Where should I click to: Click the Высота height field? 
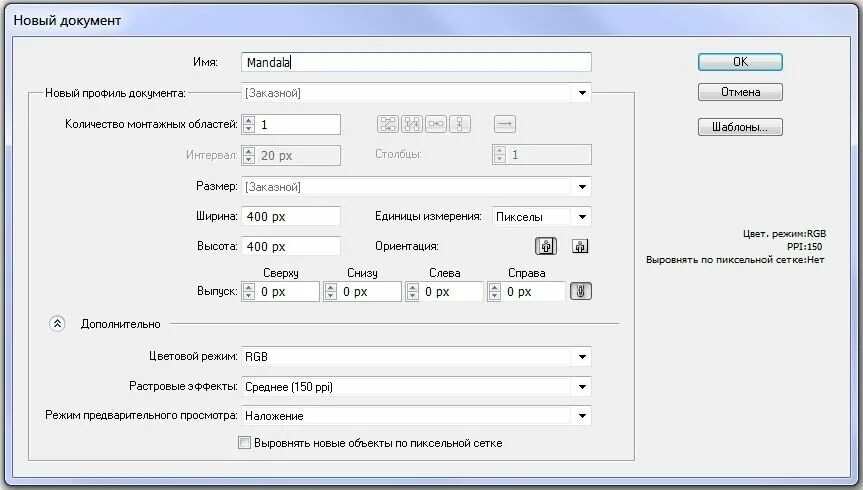click(x=291, y=246)
